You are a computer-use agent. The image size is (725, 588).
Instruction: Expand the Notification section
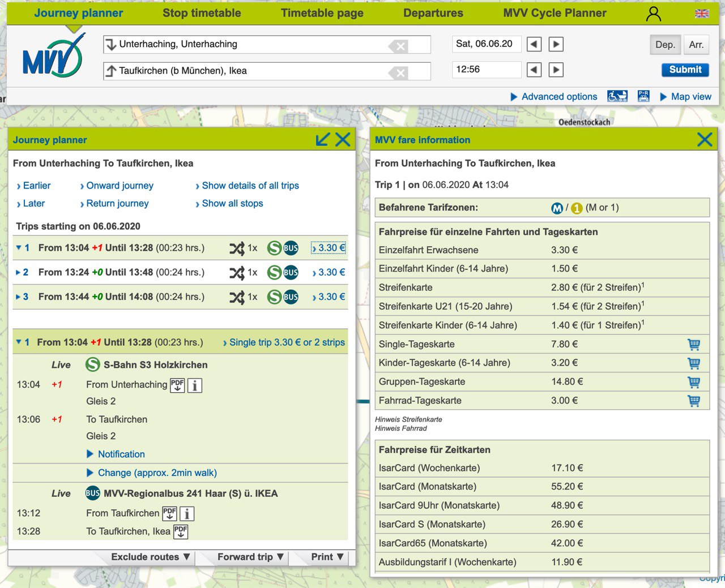[116, 454]
